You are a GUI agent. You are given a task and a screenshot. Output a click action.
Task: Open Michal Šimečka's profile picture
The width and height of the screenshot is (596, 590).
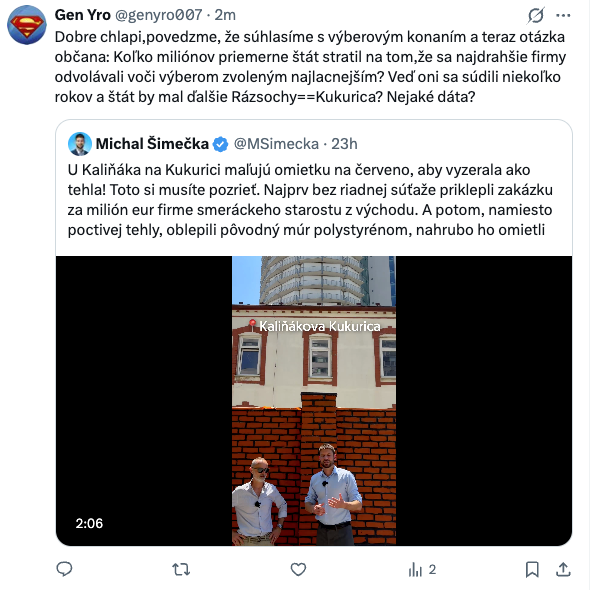point(80,144)
